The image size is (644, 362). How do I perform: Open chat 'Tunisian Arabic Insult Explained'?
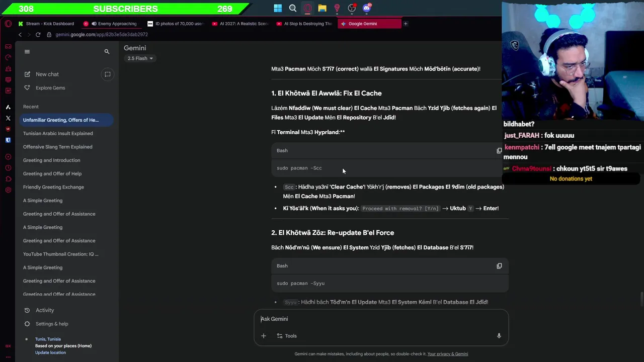[58, 133]
